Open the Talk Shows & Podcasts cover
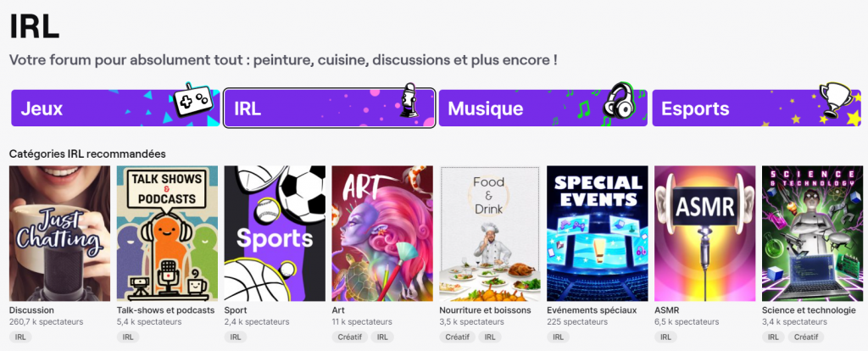 (167, 233)
